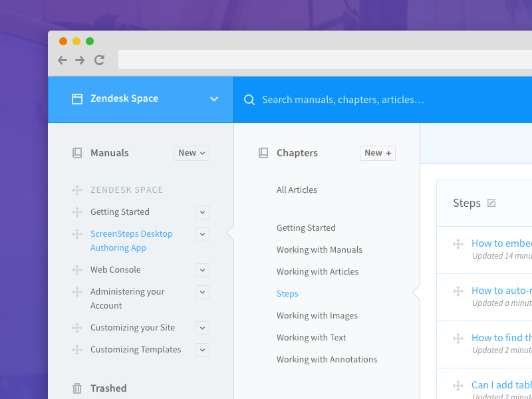Select the Steps chapter
The width and height of the screenshot is (532, 399).
coord(287,293)
